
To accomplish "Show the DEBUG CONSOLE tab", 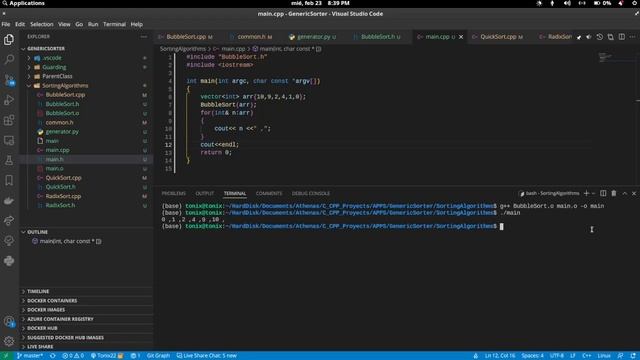I will [x=311, y=193].
